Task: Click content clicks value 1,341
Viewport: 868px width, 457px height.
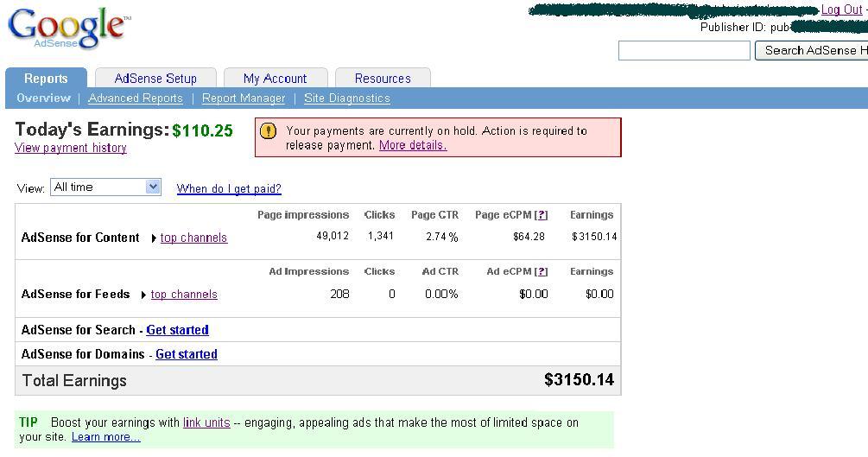Action: (381, 237)
